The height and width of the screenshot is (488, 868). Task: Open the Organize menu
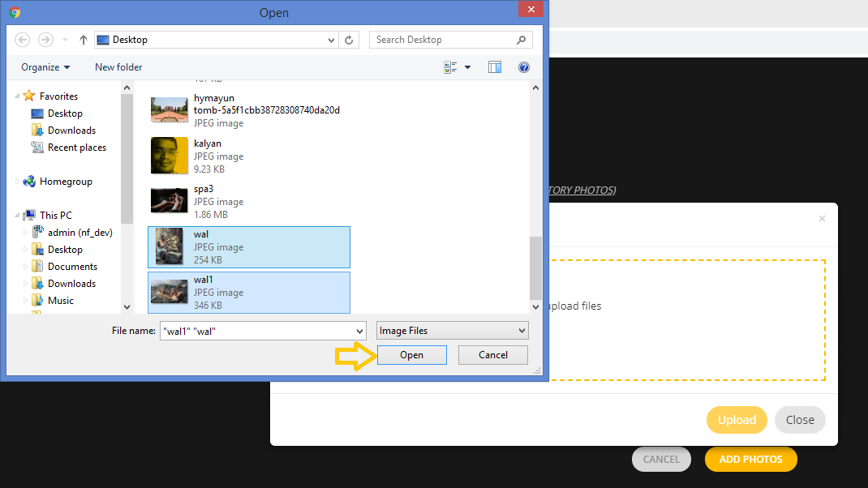(45, 67)
